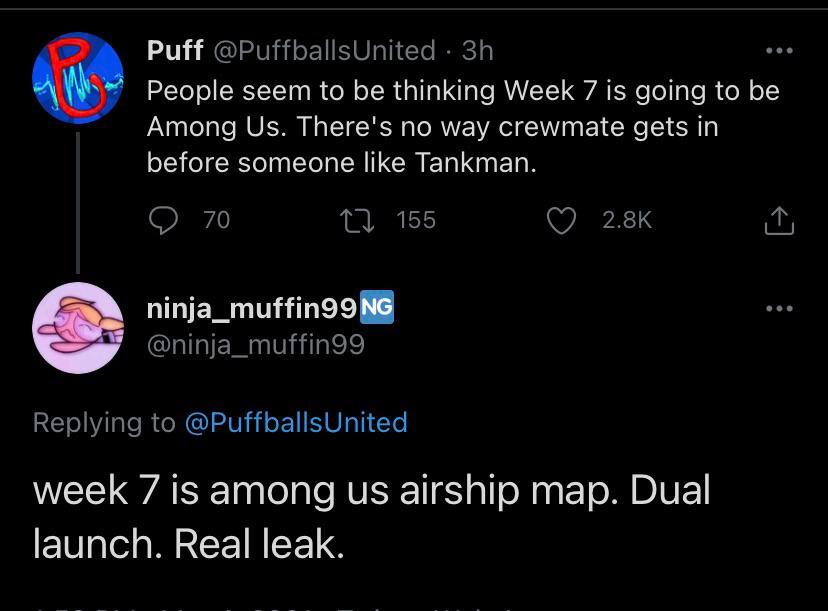
Task: Open more options on ninja_muffin99's reply
Action: coord(778,308)
